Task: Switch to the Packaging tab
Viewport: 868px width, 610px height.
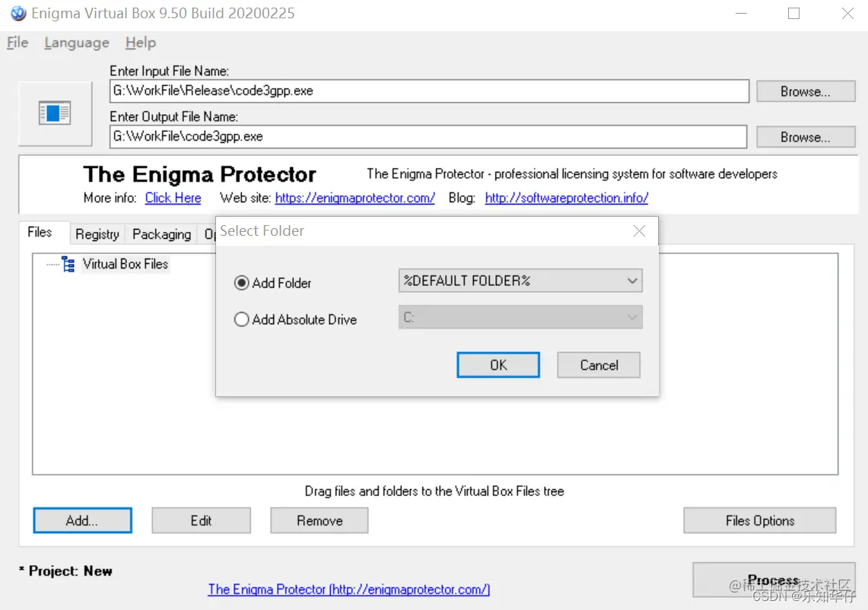Action: coord(161,234)
